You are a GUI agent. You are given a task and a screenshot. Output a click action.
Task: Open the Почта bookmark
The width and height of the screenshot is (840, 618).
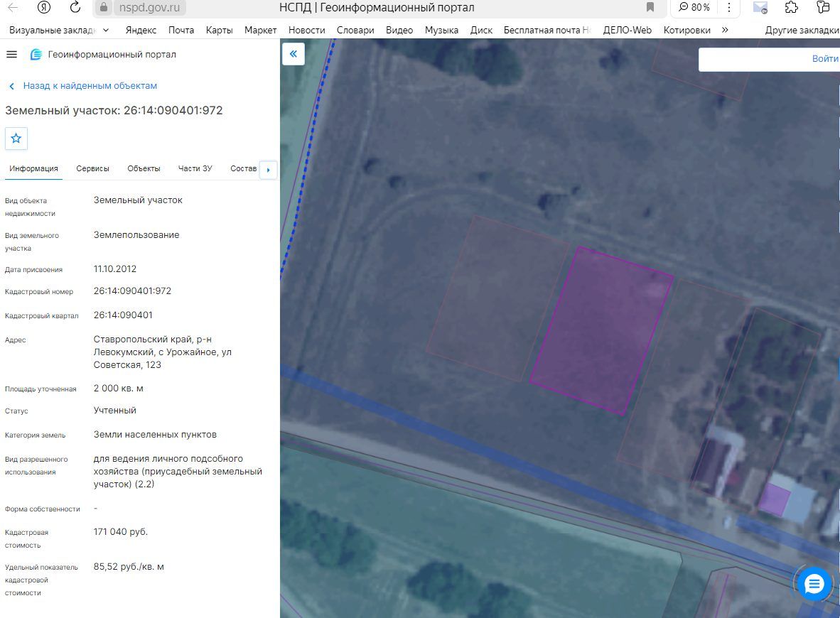(181, 30)
